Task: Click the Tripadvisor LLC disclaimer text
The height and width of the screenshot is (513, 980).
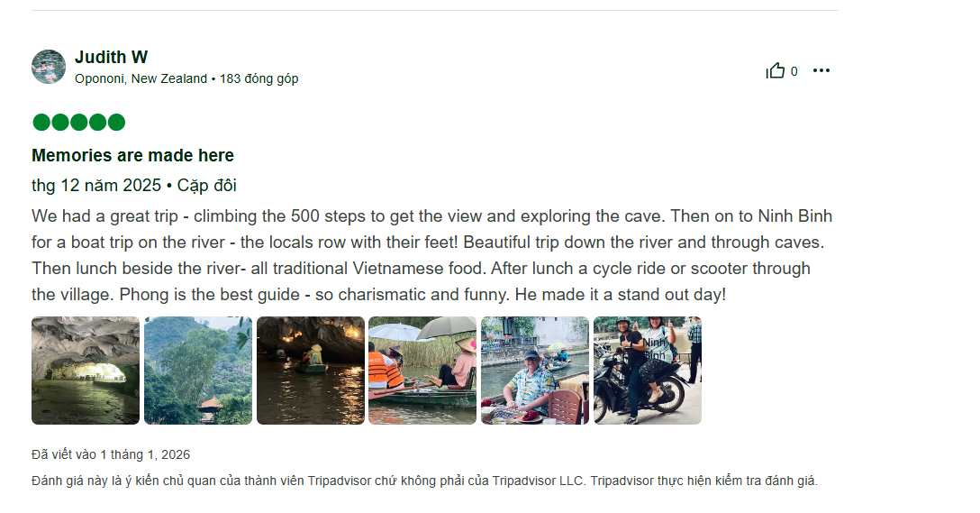Action: point(423,481)
